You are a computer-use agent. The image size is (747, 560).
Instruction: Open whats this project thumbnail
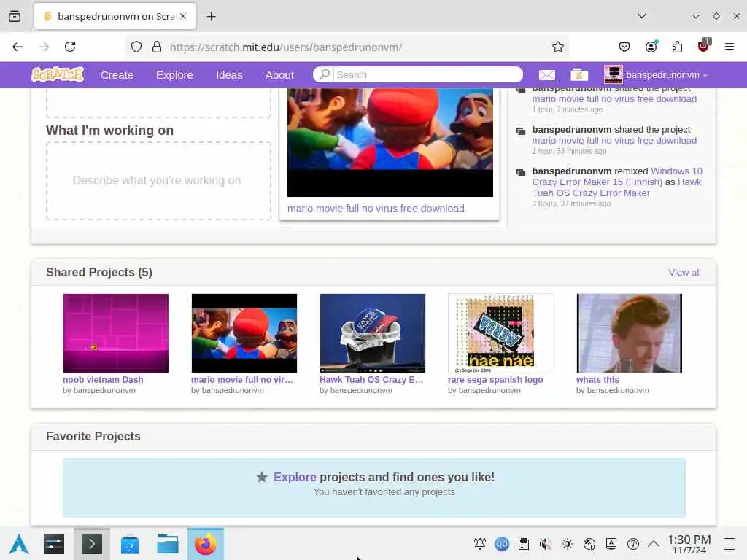630,332
